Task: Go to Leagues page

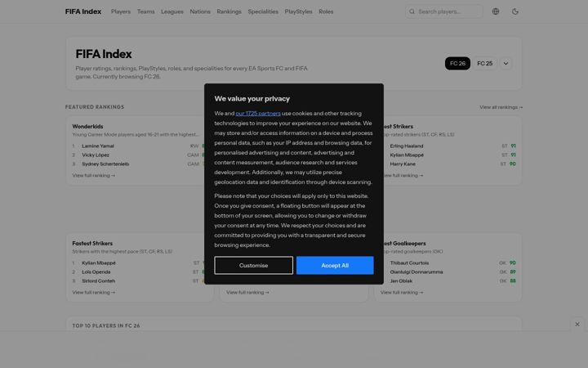Action: [172, 11]
